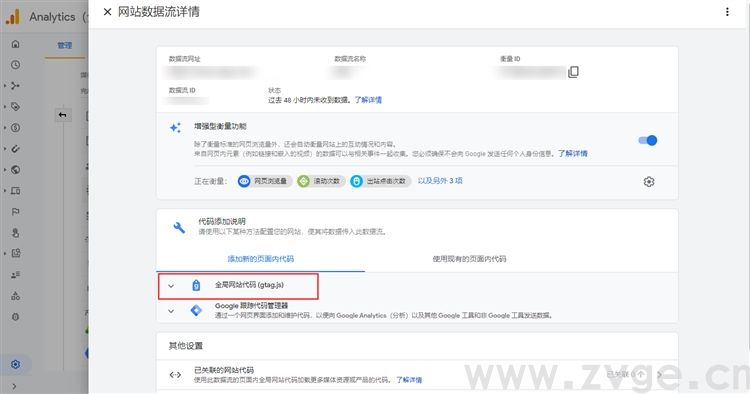Click the 其他设置 heading

[x=186, y=346]
